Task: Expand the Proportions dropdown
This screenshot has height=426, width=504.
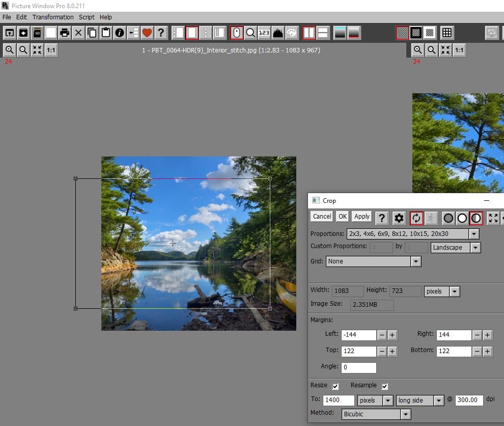Action: click(x=473, y=234)
